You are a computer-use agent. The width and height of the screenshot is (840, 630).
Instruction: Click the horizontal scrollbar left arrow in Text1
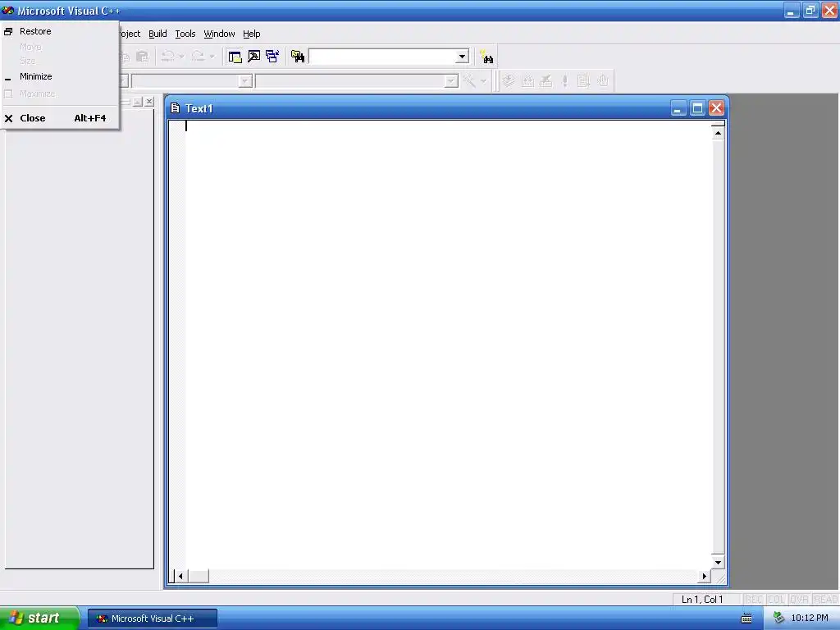tap(180, 577)
